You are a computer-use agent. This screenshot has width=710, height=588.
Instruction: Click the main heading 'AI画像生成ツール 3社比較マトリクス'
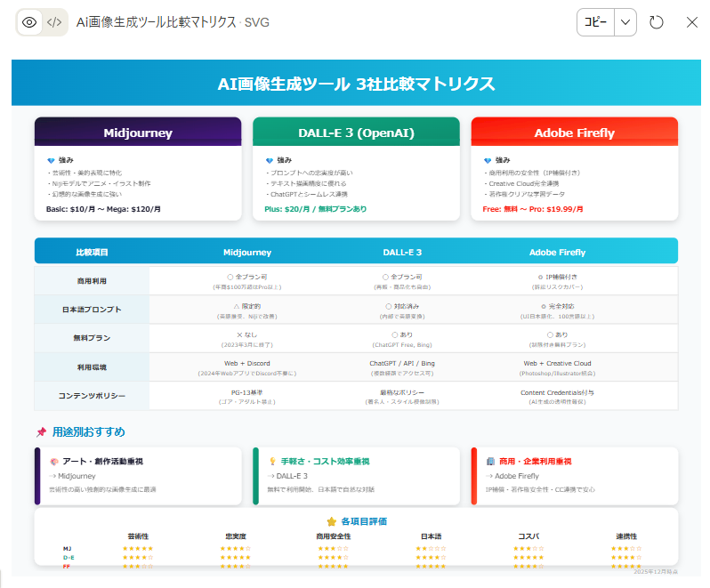(356, 84)
